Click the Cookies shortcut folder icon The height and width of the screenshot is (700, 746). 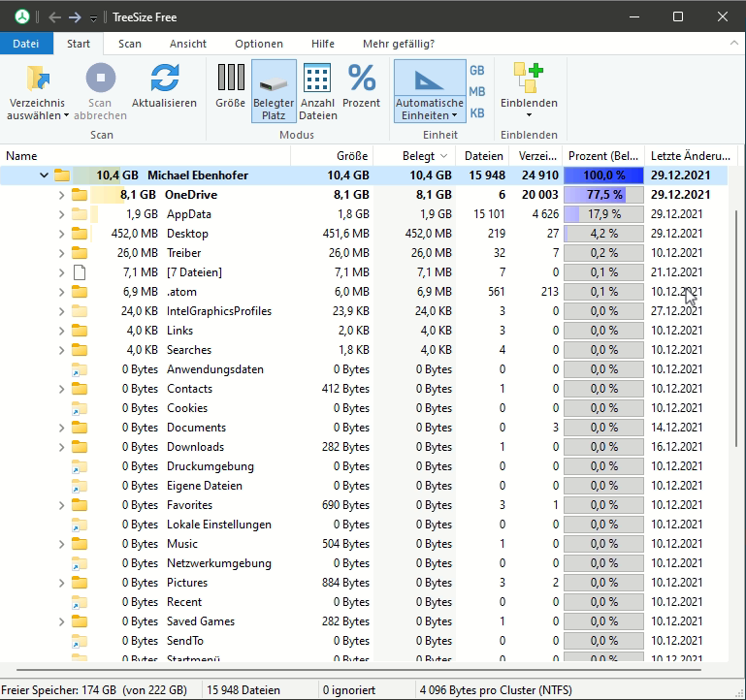pyautogui.click(x=80, y=408)
